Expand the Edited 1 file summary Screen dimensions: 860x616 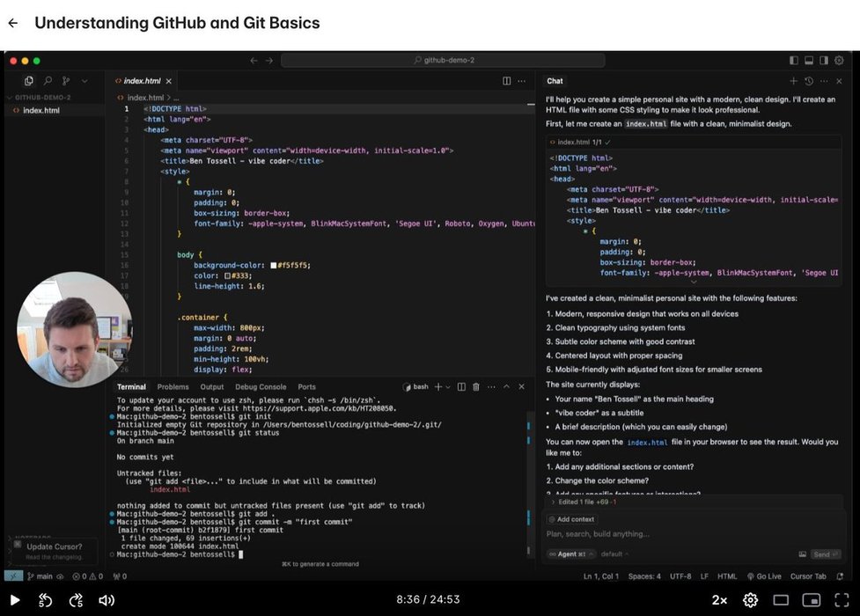click(x=584, y=502)
